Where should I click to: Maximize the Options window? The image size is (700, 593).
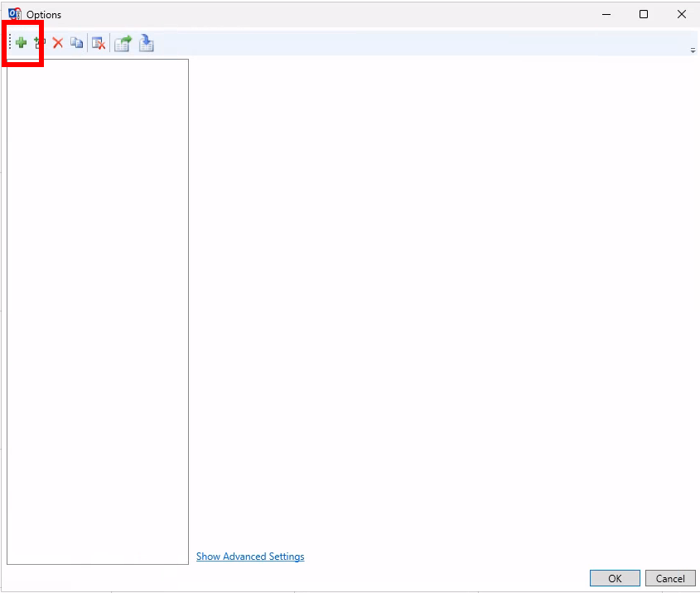coord(644,14)
